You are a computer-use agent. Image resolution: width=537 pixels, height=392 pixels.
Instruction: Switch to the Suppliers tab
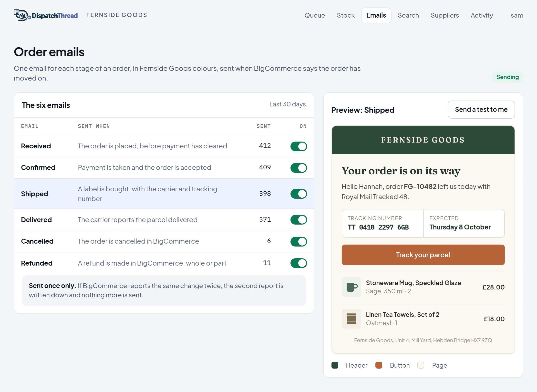coord(445,15)
